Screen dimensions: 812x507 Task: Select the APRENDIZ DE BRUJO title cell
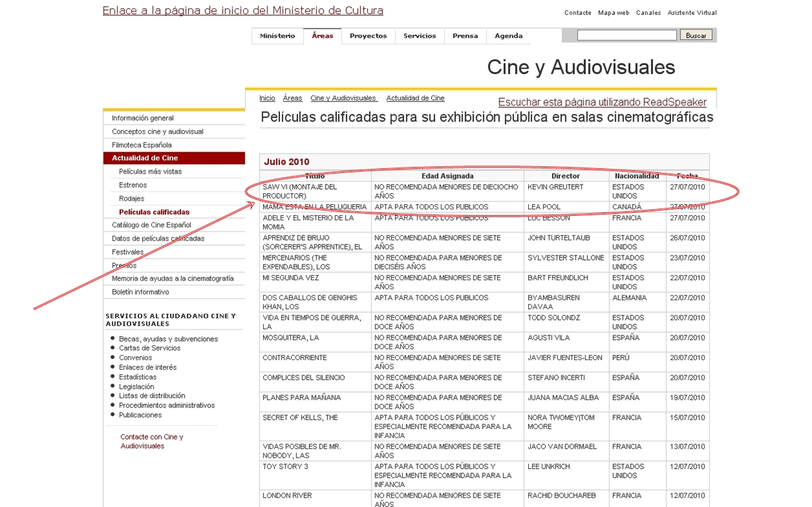point(315,242)
